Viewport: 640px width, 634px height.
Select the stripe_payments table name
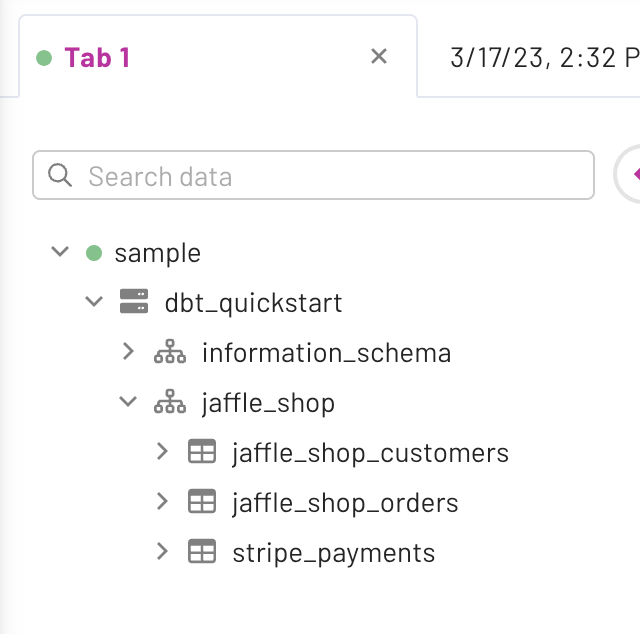(333, 553)
